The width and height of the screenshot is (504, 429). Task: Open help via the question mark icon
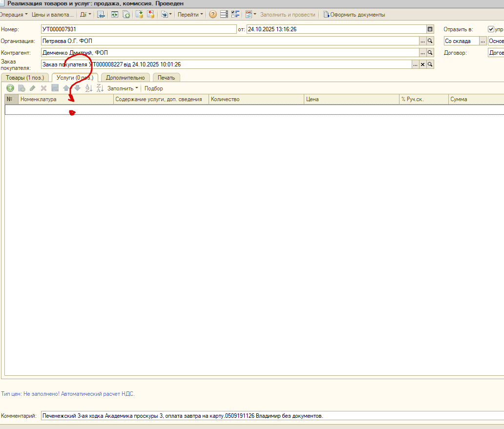tap(213, 15)
